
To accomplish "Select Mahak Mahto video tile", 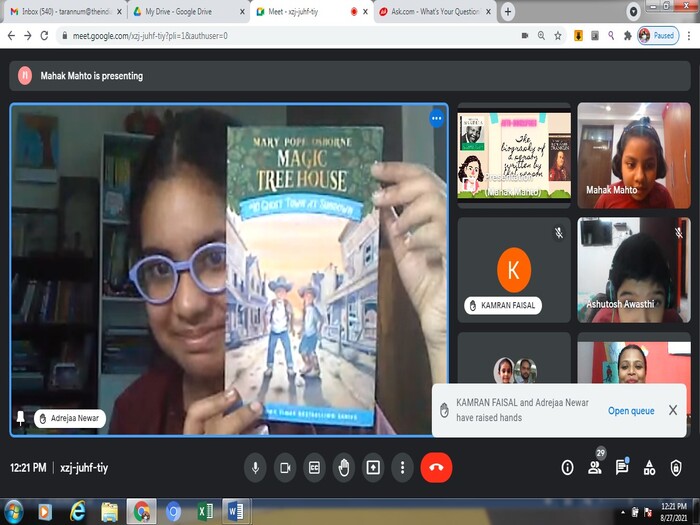I will 634,155.
